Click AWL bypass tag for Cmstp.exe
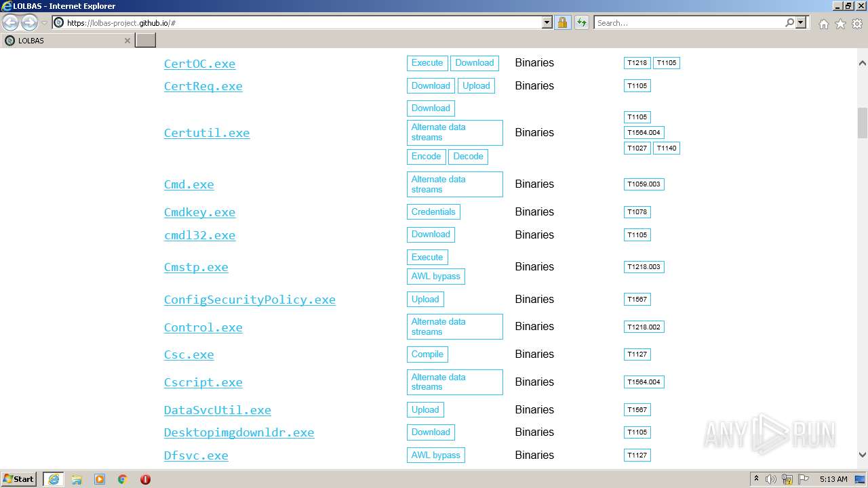Screen dimensions: 868x488 tap(436, 277)
